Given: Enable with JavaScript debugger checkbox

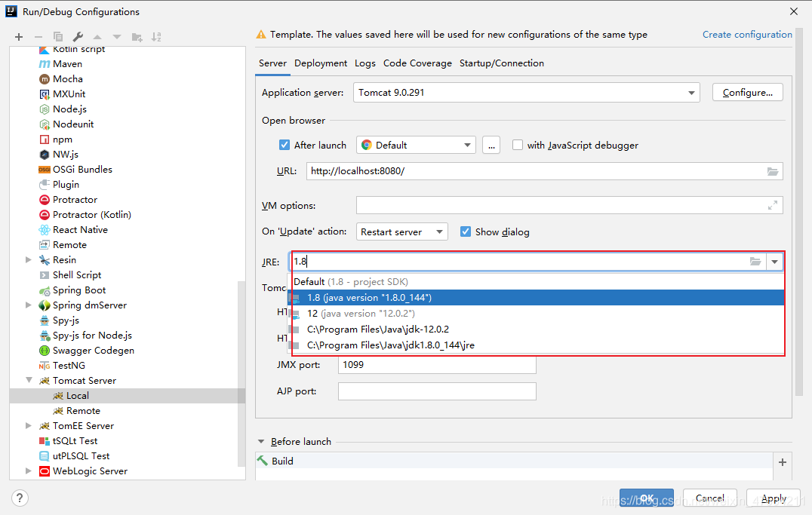Looking at the screenshot, I should pyautogui.click(x=518, y=145).
